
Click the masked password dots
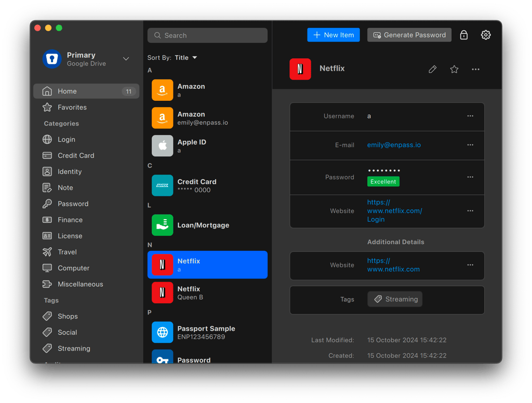click(384, 170)
